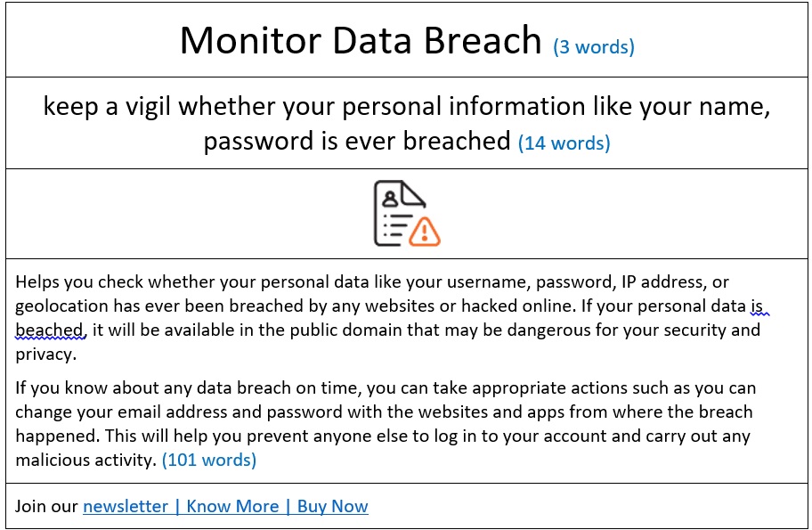
Task: Click the (101 words) annotation
Action: 209,460
